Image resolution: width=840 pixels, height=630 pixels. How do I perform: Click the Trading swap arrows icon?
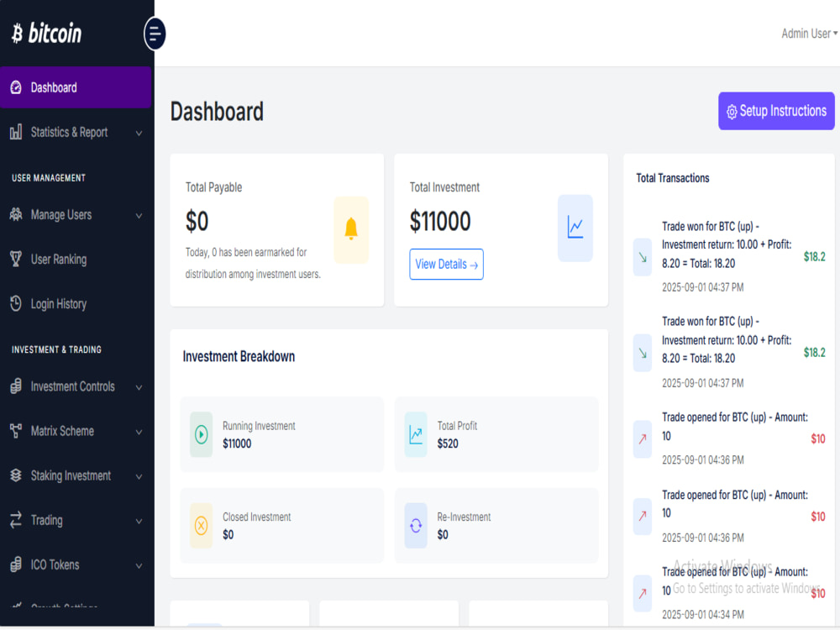coord(16,520)
